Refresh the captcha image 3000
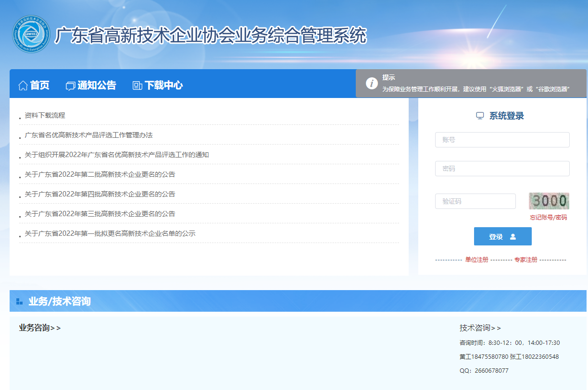 pyautogui.click(x=549, y=201)
